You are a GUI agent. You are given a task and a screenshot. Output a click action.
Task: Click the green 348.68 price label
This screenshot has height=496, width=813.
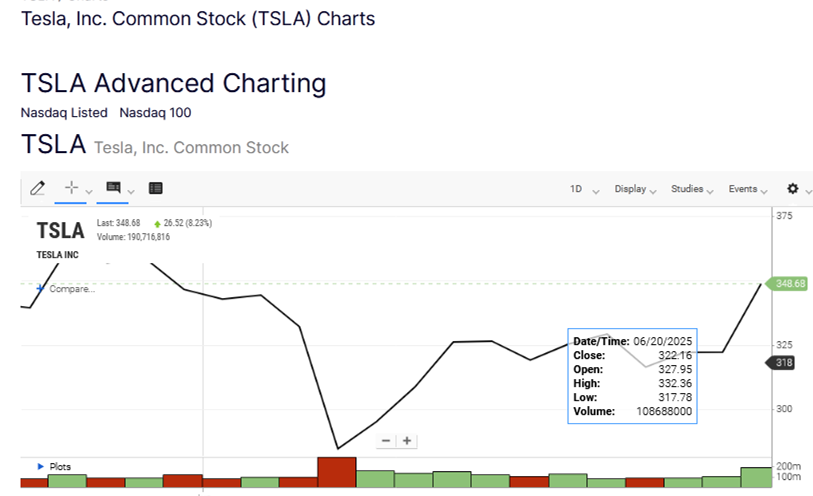click(789, 284)
